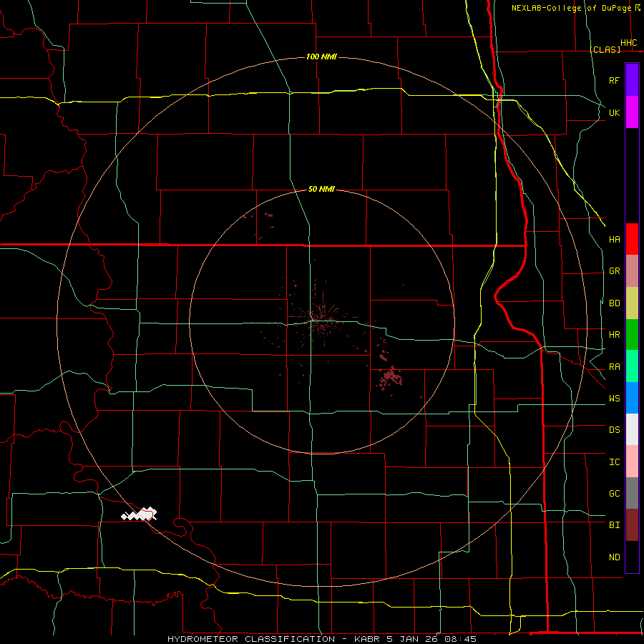The width and height of the screenshot is (644, 644).
Task: Click the ND legend label text
Action: tap(614, 557)
